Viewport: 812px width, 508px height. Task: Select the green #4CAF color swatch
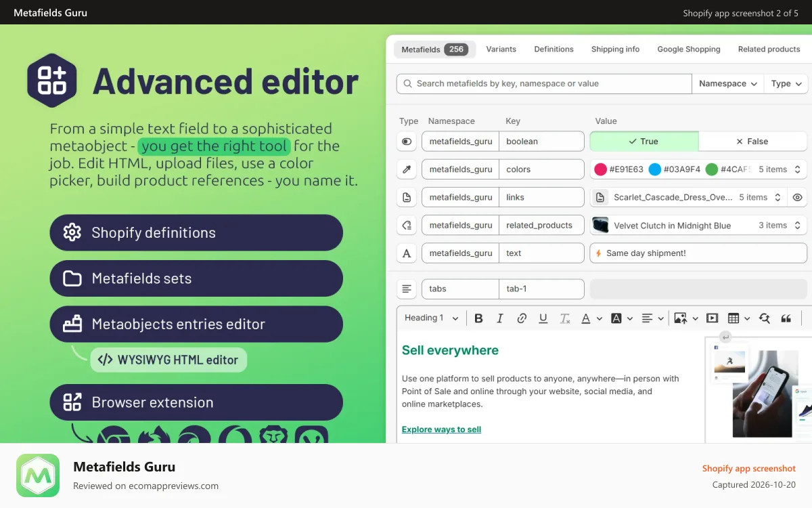pyautogui.click(x=711, y=169)
